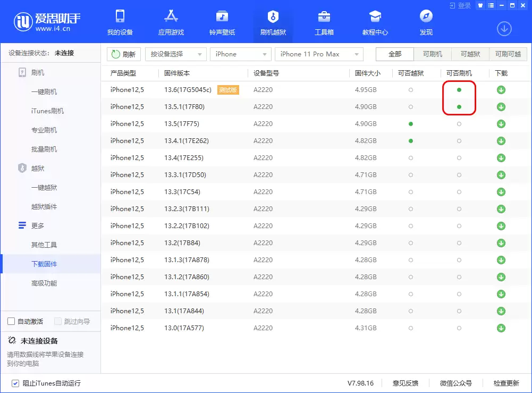Download firmware 13.6(17G5045c)

(x=501, y=90)
